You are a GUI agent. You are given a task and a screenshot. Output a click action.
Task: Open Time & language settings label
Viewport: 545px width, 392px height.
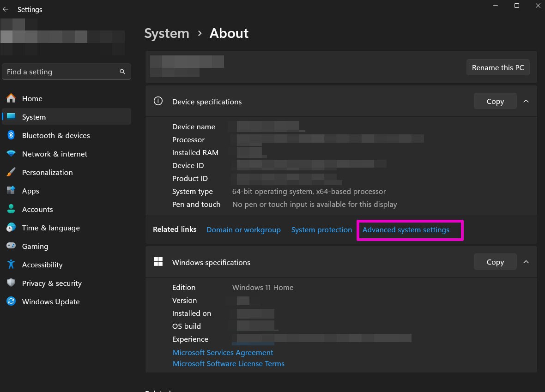(x=51, y=228)
